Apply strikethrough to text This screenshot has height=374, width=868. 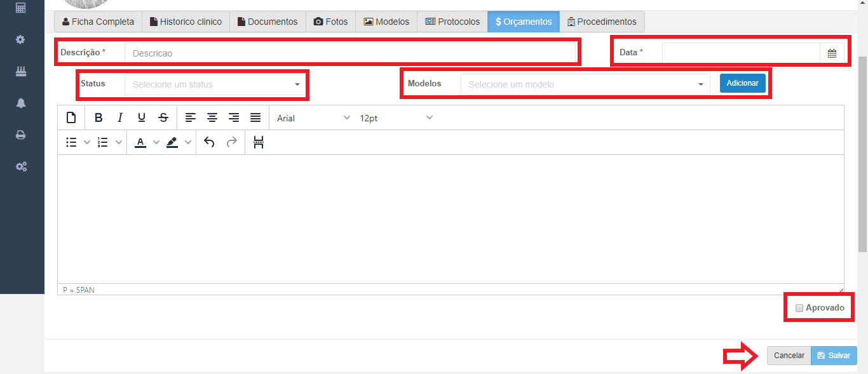pos(163,117)
